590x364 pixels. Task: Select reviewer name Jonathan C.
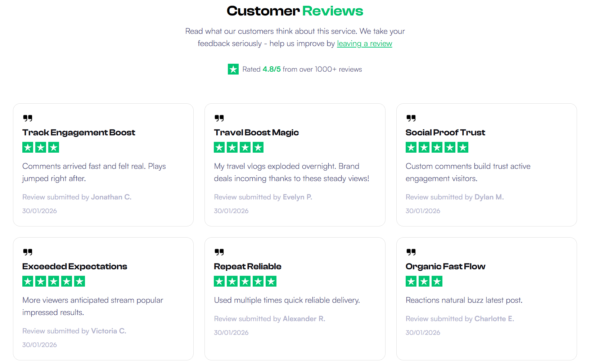point(111,197)
